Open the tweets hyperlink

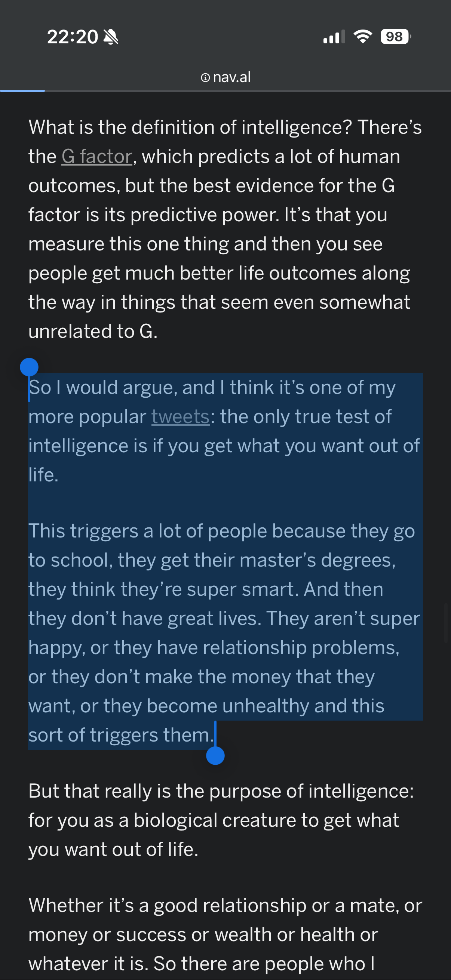[180, 417]
